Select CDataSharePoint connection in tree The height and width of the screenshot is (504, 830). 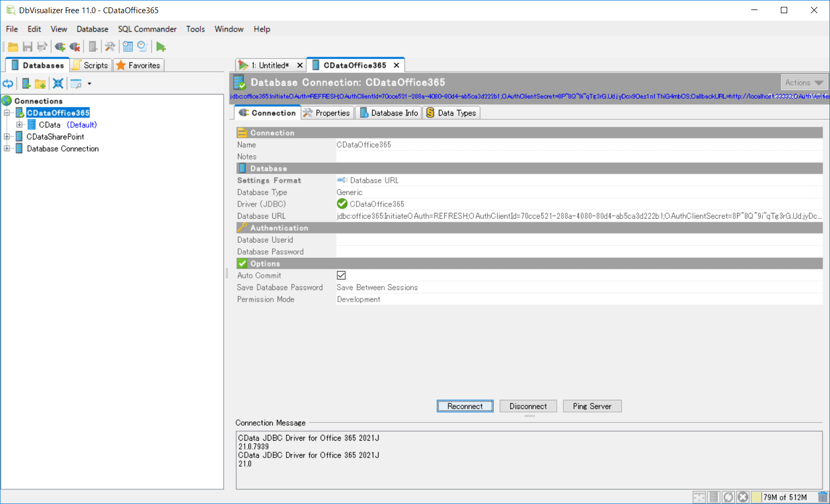(56, 136)
